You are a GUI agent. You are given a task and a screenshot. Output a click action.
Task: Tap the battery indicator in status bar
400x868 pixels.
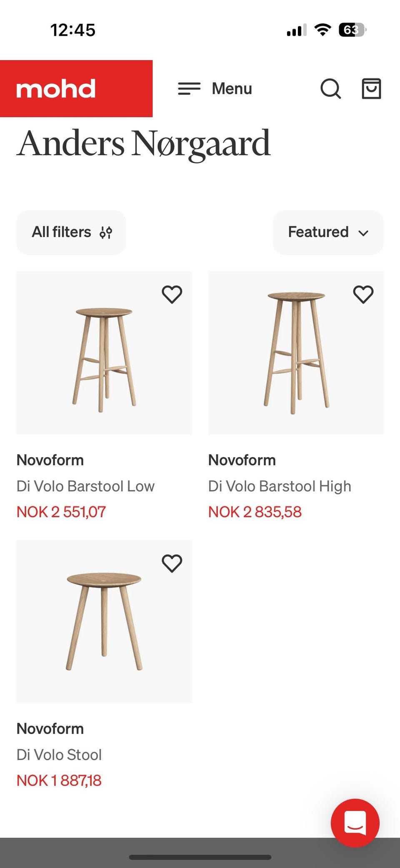pyautogui.click(x=352, y=30)
